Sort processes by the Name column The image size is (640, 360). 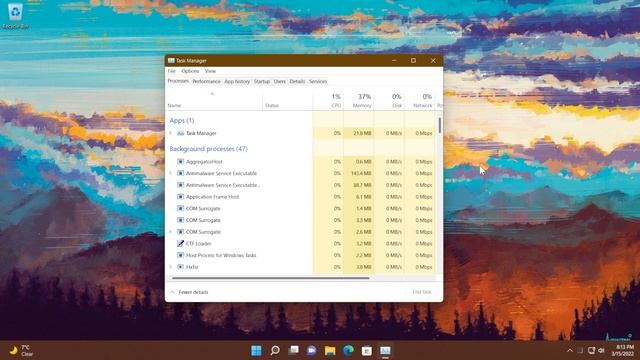(214, 101)
